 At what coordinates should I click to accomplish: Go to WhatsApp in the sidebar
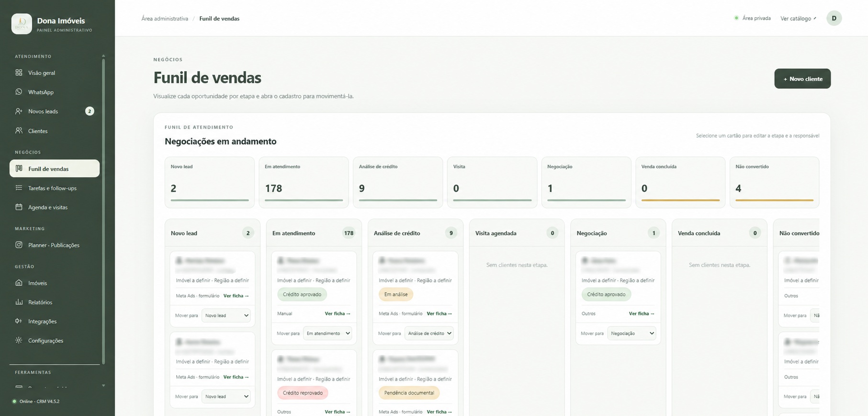(x=55, y=92)
